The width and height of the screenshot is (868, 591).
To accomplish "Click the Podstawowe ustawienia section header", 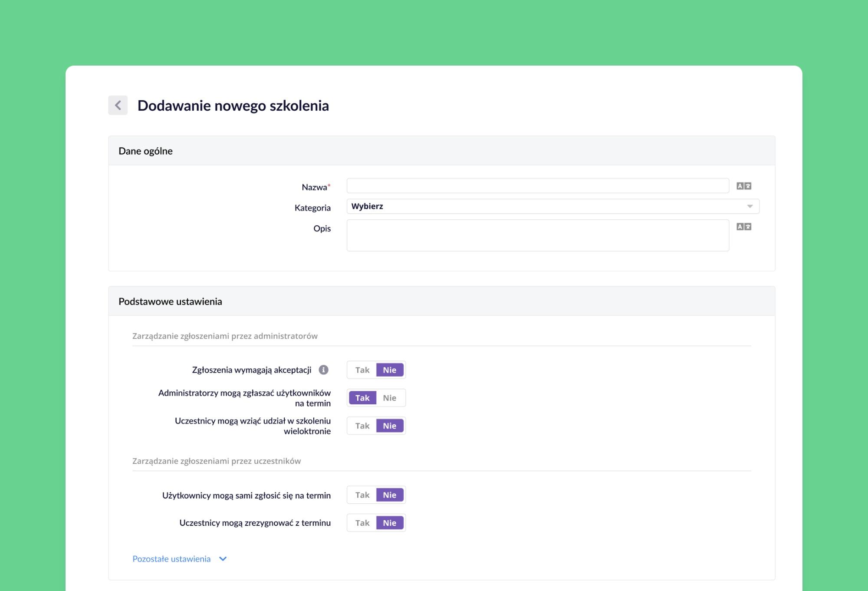I will 442,301.
